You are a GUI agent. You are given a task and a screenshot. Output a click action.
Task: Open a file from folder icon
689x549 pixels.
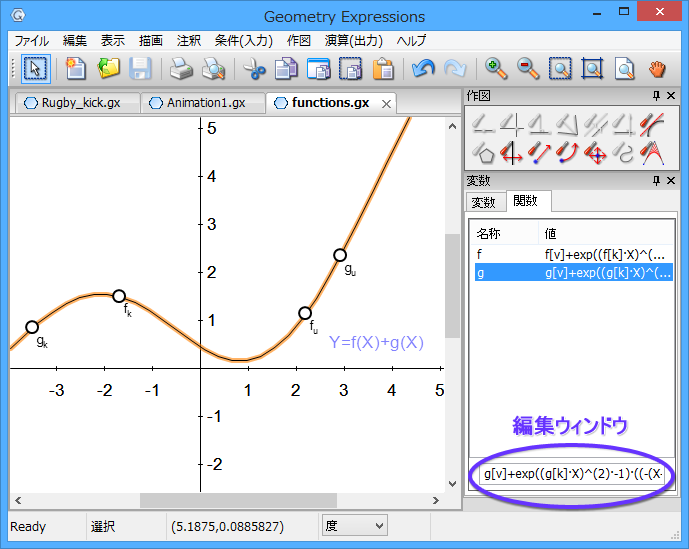click(x=108, y=69)
